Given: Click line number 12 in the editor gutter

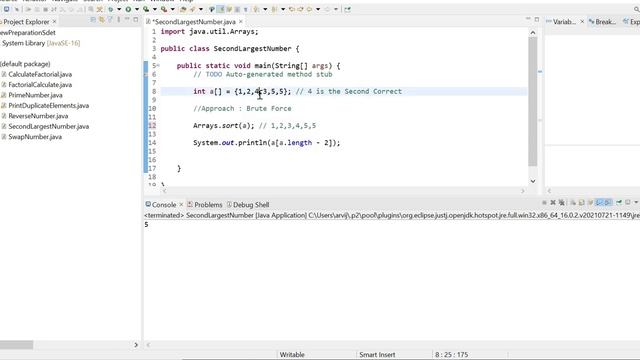Looking at the screenshot, I should [x=152, y=126].
